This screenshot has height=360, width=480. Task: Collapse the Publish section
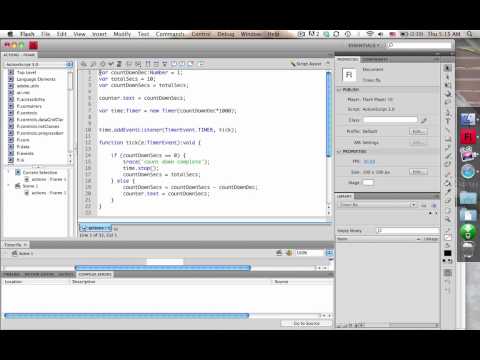(339, 90)
